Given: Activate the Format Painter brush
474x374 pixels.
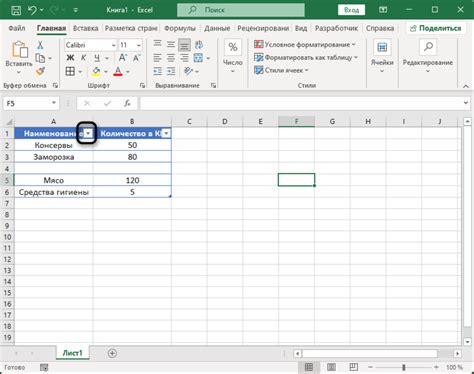Looking at the screenshot, I should point(40,71).
